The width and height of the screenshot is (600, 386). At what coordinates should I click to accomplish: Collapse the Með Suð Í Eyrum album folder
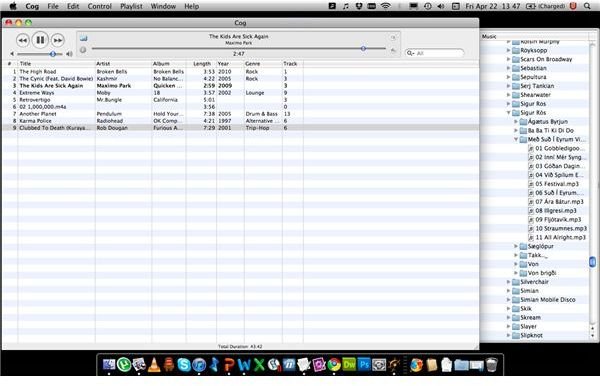point(516,139)
